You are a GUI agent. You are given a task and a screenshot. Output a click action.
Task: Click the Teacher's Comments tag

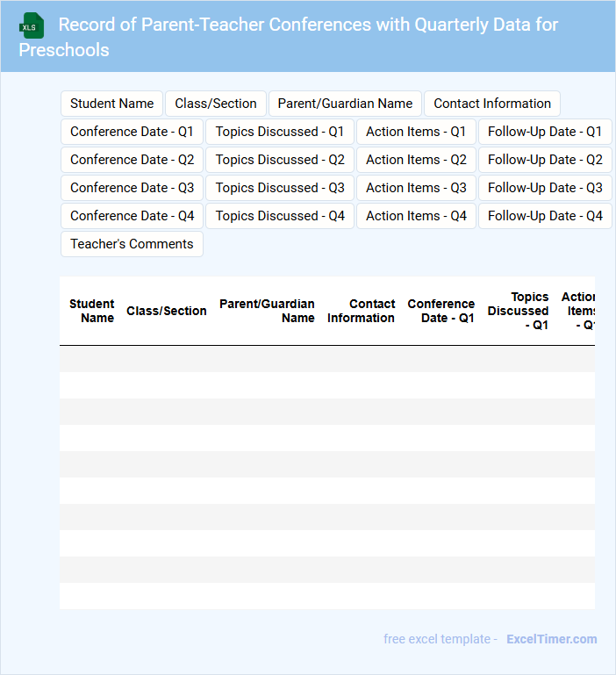pos(132,244)
